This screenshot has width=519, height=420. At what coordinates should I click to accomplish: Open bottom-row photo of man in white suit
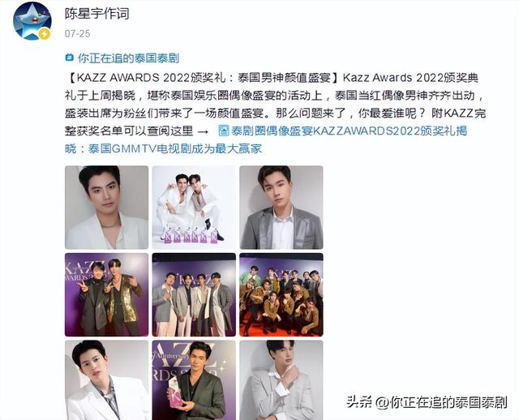point(106,380)
